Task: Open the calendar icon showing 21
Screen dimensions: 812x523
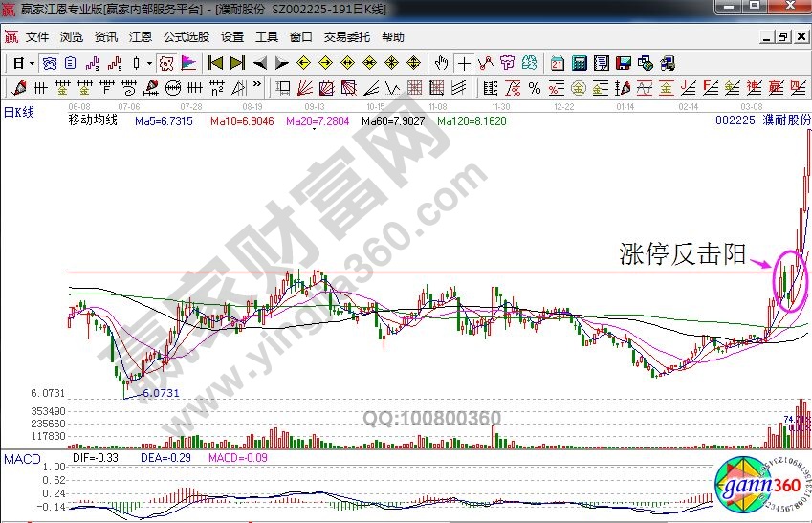Action: [558, 63]
